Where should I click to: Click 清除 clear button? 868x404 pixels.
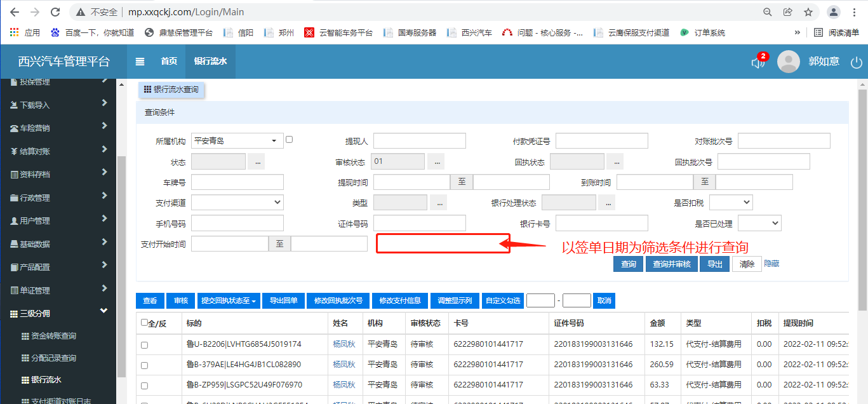747,264
